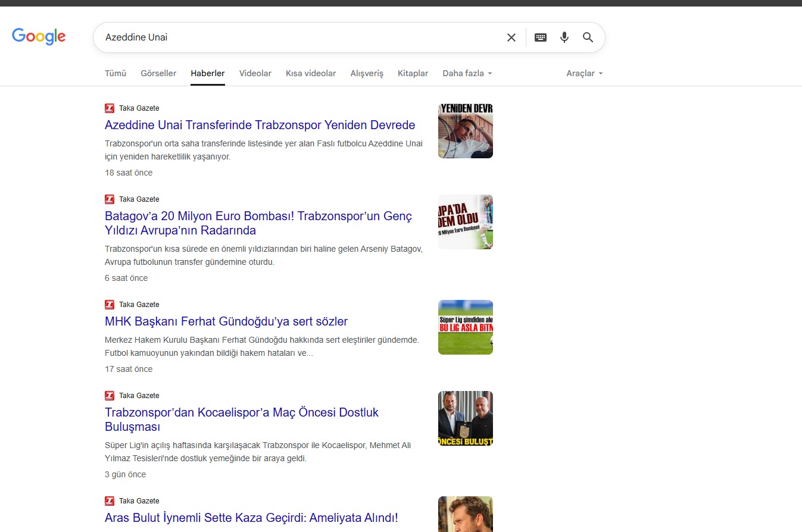Clear the search box with X icon
Image resolution: width=802 pixels, height=532 pixels.
pos(511,37)
